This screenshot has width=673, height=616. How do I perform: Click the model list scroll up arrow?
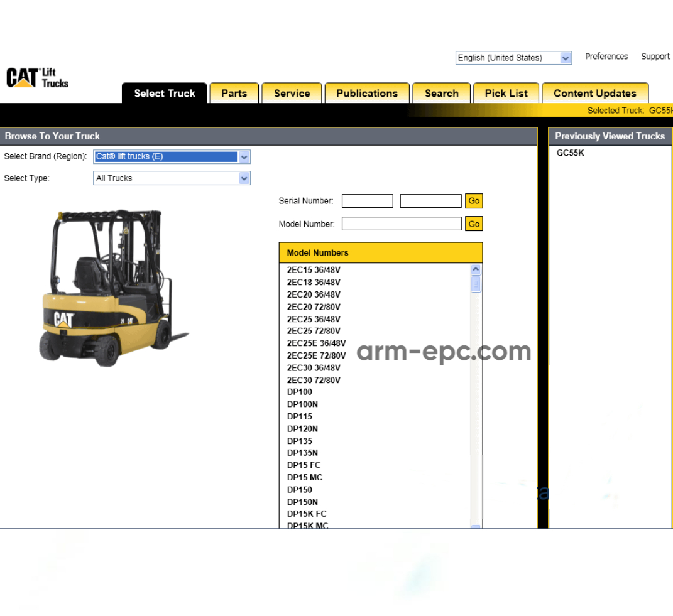pos(476,269)
